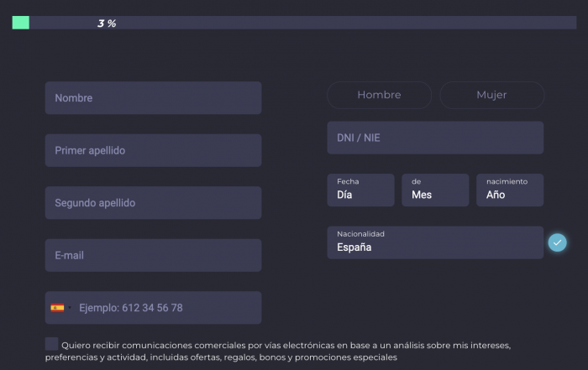
Task: Enable commercial communications checkbox
Action: [51, 344]
